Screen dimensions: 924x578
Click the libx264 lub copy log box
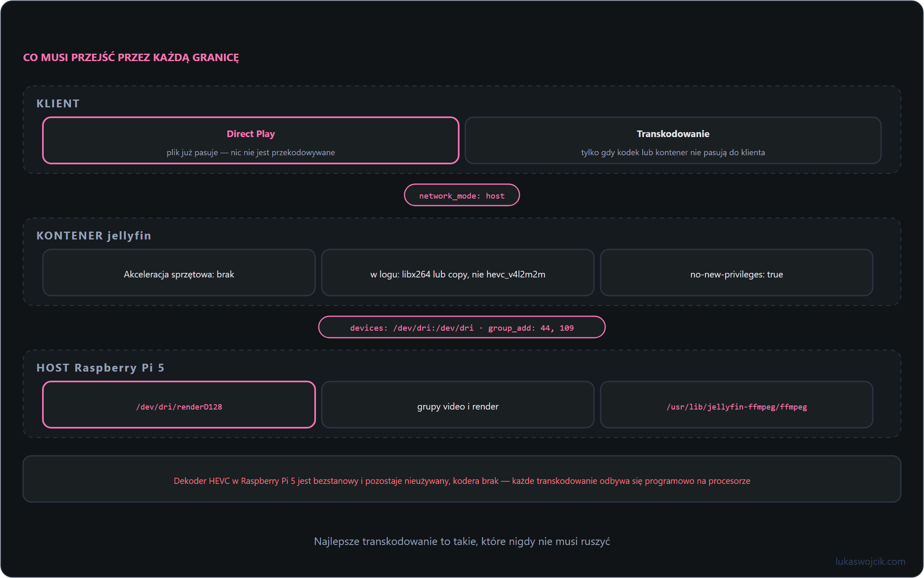click(458, 272)
